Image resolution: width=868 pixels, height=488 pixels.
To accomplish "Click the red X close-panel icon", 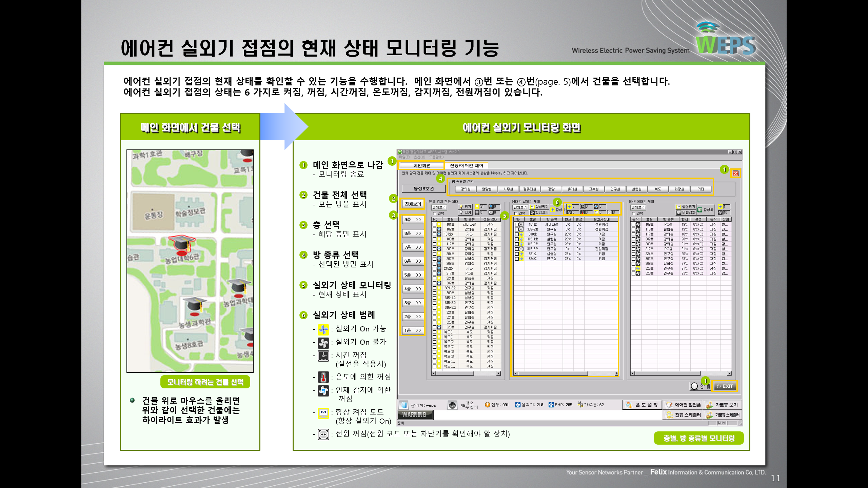I will tap(735, 174).
